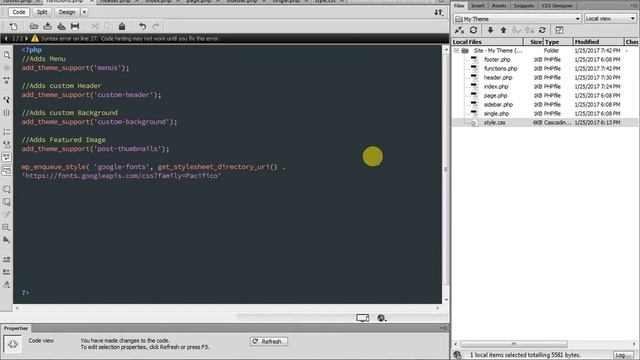Click Open Documents magnifier icon in code toolbar
Image resolution: width=640 pixels, height=360 pixels.
[7, 55]
